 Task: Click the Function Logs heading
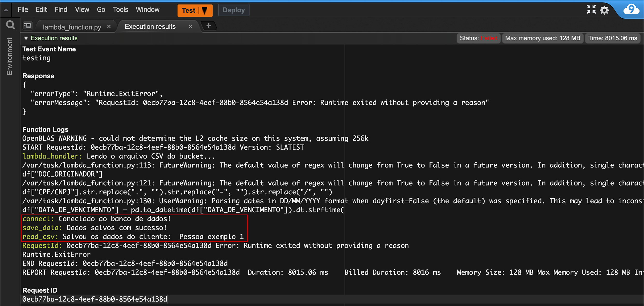tap(45, 129)
